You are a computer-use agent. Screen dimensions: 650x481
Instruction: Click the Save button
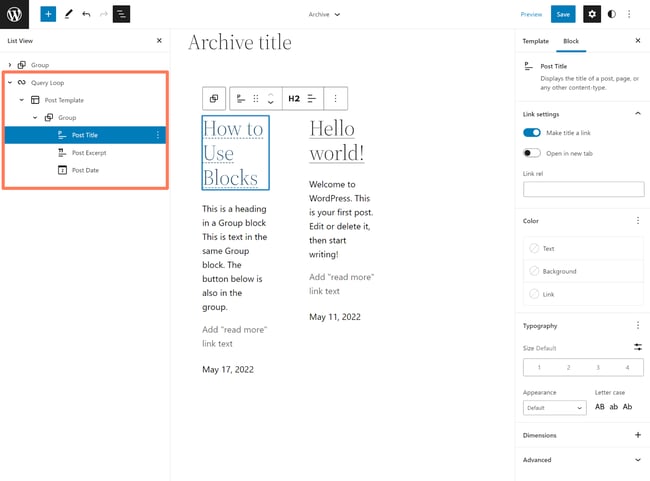coord(563,14)
